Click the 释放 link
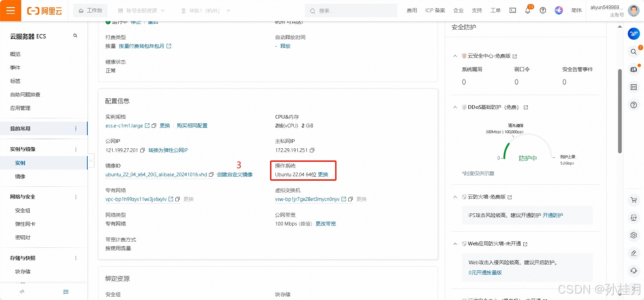 tap(285, 46)
